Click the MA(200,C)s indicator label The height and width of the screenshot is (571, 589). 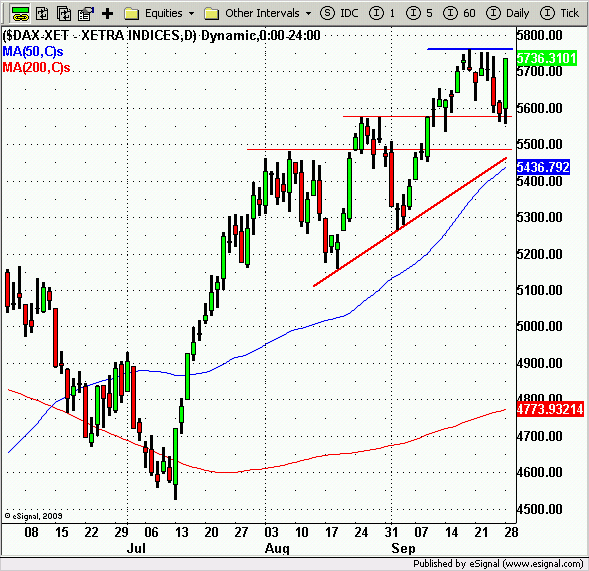(36, 68)
